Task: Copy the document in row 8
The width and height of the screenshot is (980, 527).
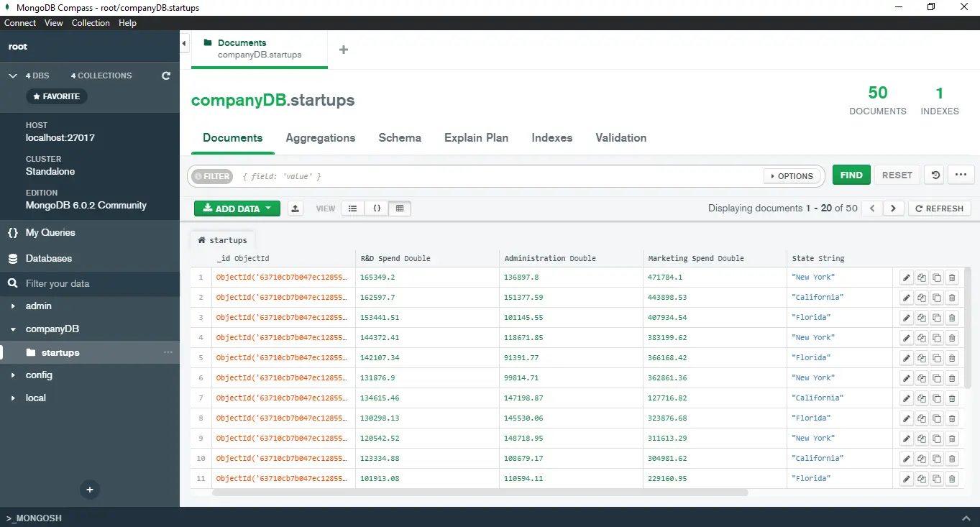Action: (x=922, y=418)
